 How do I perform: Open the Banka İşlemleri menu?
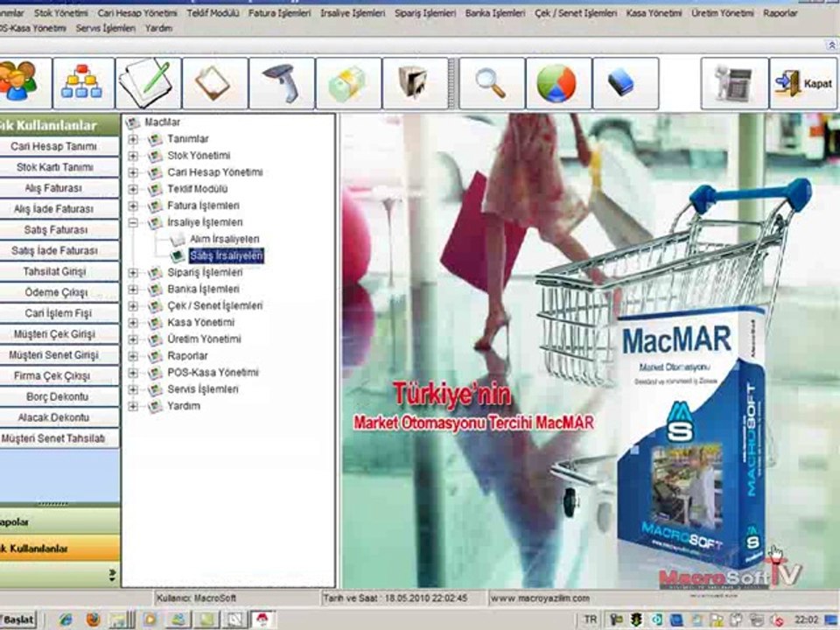[495, 13]
